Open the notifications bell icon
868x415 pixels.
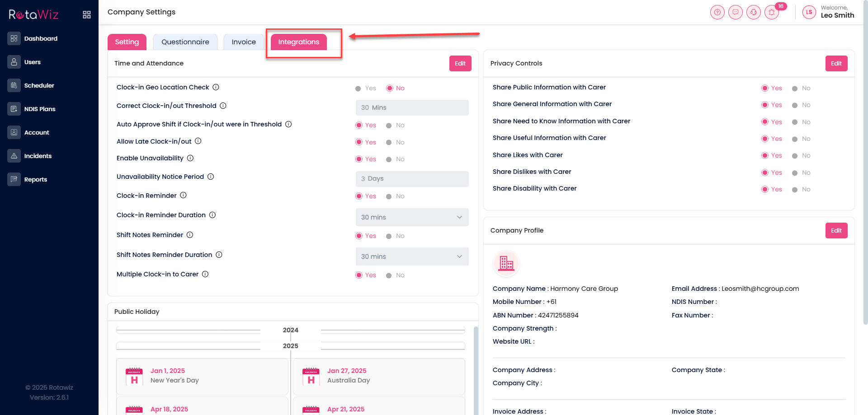click(772, 12)
